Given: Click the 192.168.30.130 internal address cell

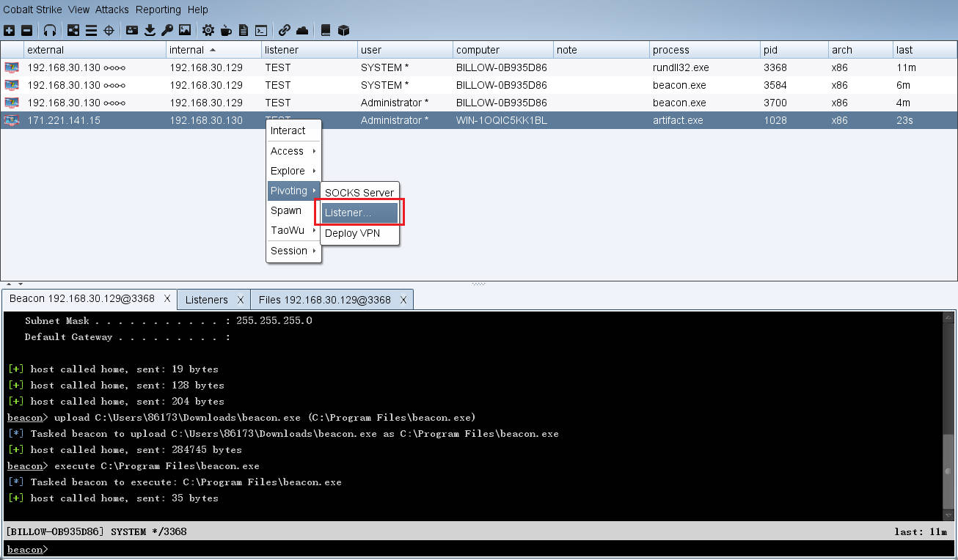Looking at the screenshot, I should point(213,120).
